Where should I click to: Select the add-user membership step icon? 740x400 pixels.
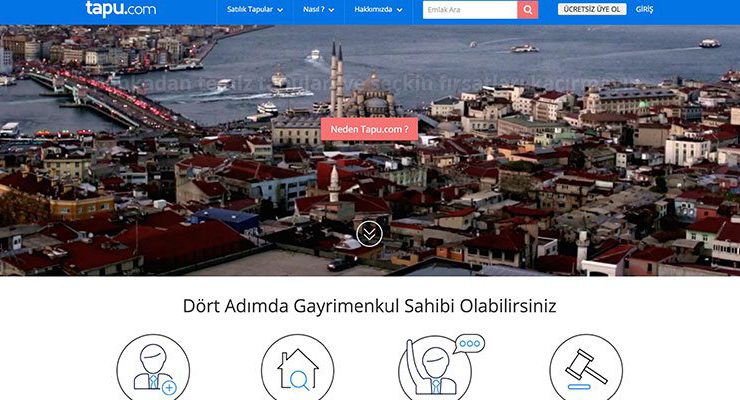153,368
